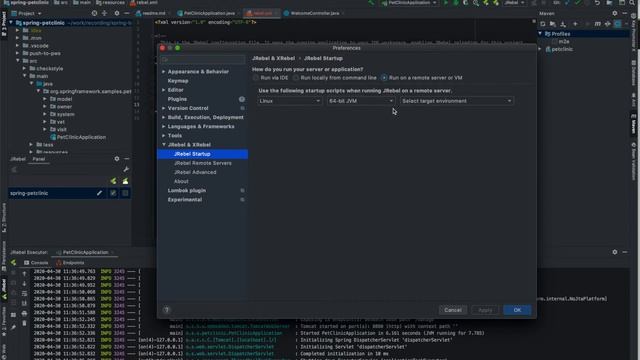The image size is (640, 360).
Task: Click the expand all icon in Project panel
Action: click(104, 13)
